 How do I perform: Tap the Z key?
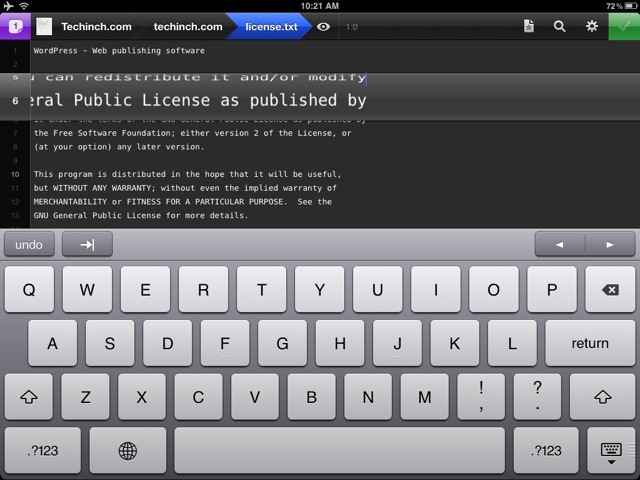[x=85, y=397]
